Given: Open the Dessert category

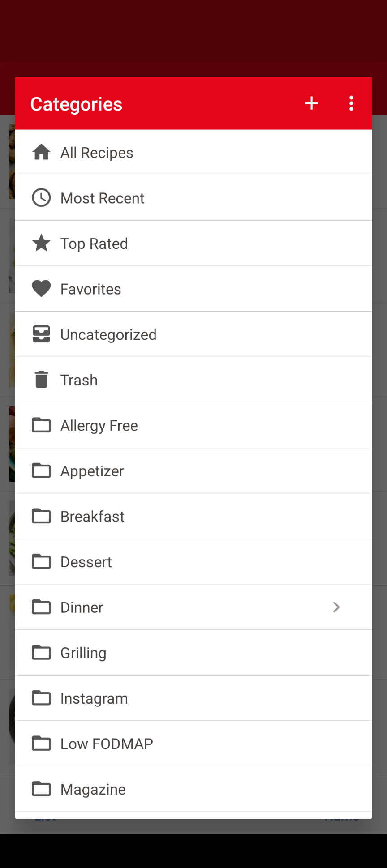Looking at the screenshot, I should point(86,562).
